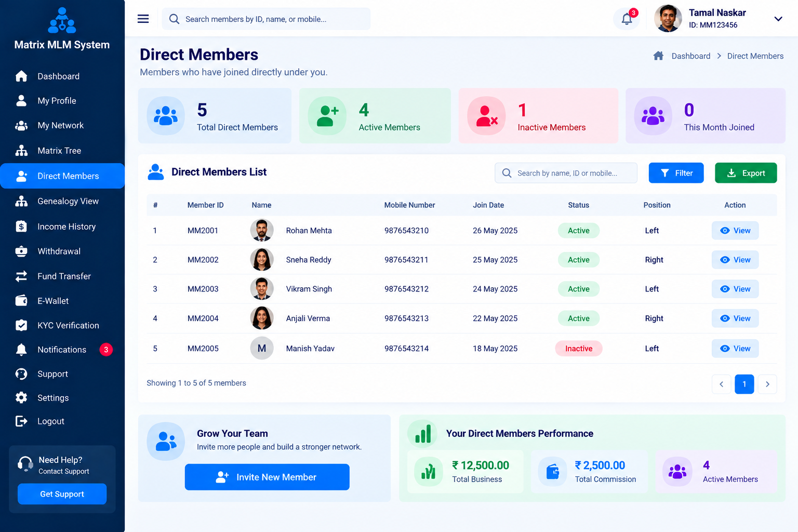The width and height of the screenshot is (798, 532).
Task: Click member ID MM2003
Action: tap(203, 289)
